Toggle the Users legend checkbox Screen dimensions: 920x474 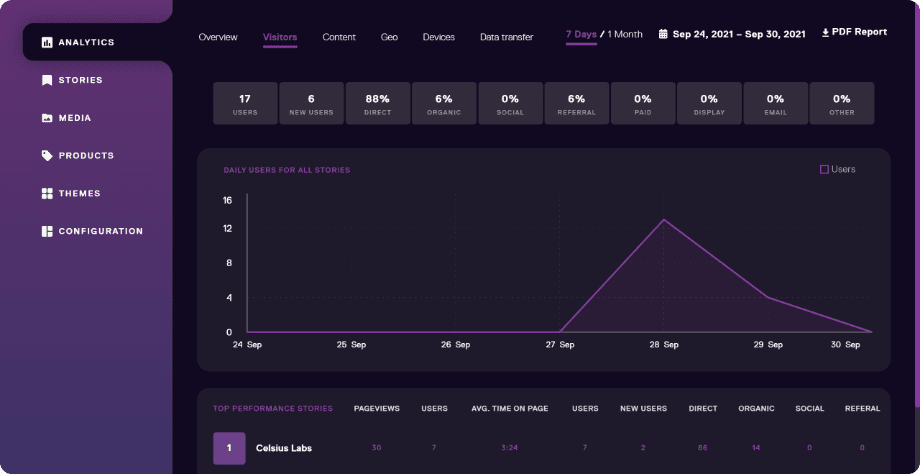click(824, 169)
